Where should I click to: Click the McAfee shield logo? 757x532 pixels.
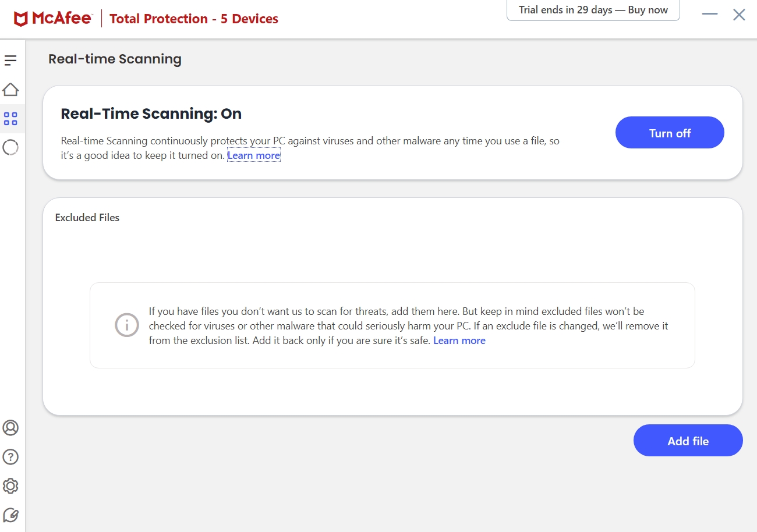pyautogui.click(x=21, y=19)
